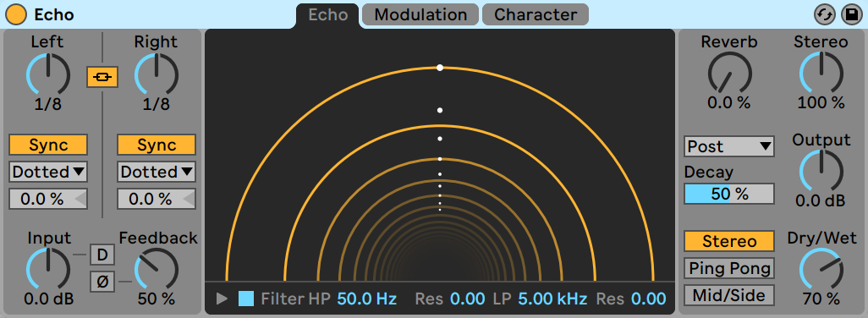The width and height of the screenshot is (868, 318).
Task: Toggle the Ø feedback invert button
Action: 102,282
